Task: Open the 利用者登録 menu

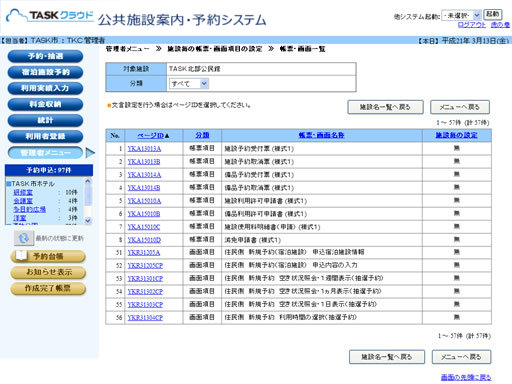Action: tap(45, 136)
